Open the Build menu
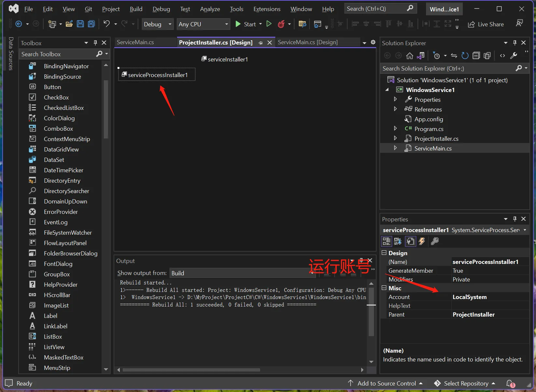Image resolution: width=536 pixels, height=392 pixels. pos(136,9)
